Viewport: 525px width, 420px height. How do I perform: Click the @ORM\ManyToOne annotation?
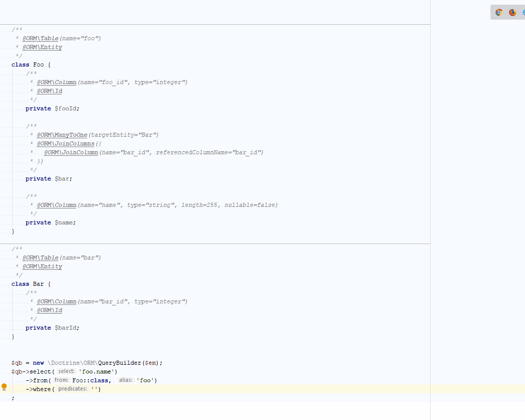[x=62, y=135]
